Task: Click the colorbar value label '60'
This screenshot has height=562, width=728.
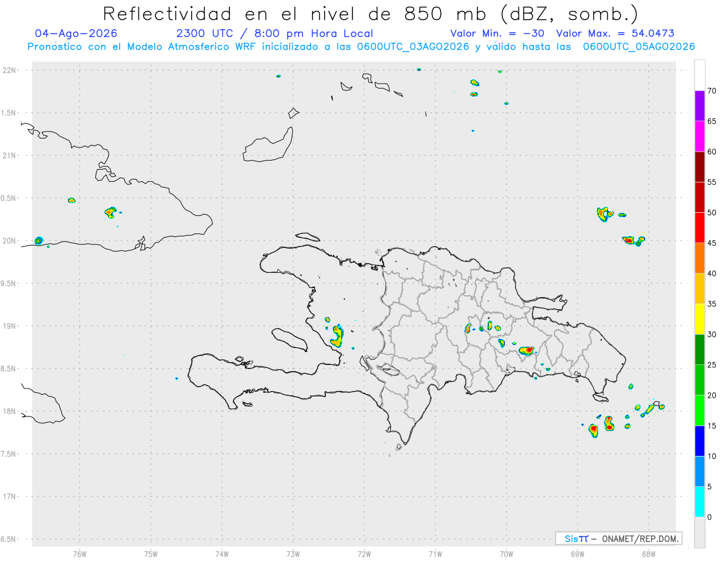Action: pos(712,152)
